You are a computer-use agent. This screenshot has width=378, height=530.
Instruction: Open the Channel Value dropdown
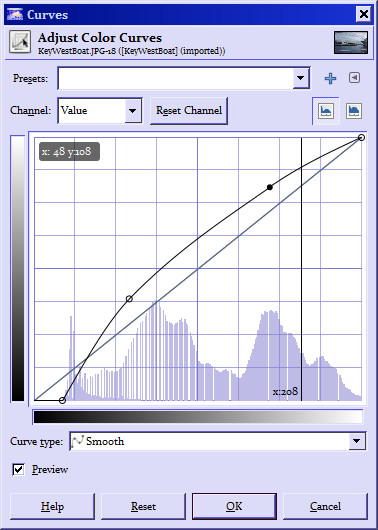click(100, 111)
